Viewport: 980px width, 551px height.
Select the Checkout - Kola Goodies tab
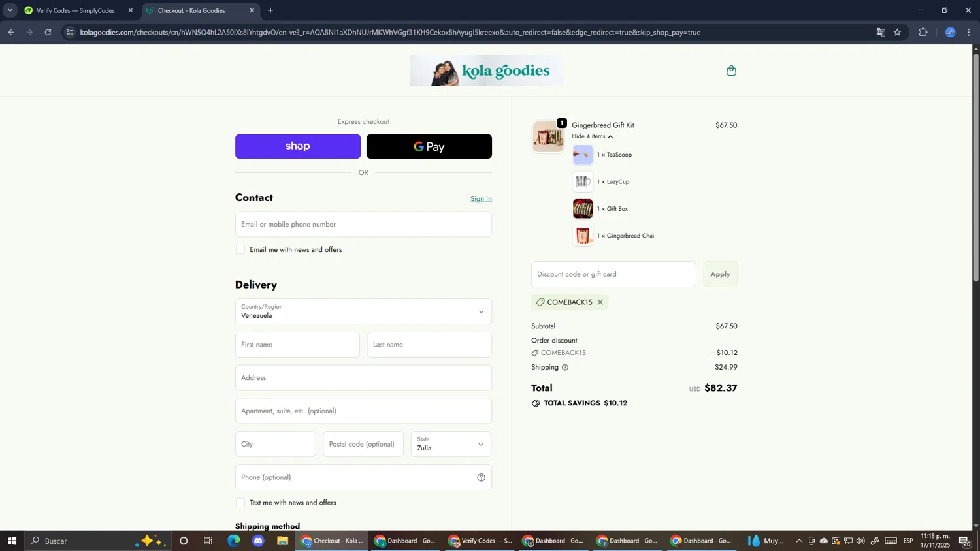200,10
